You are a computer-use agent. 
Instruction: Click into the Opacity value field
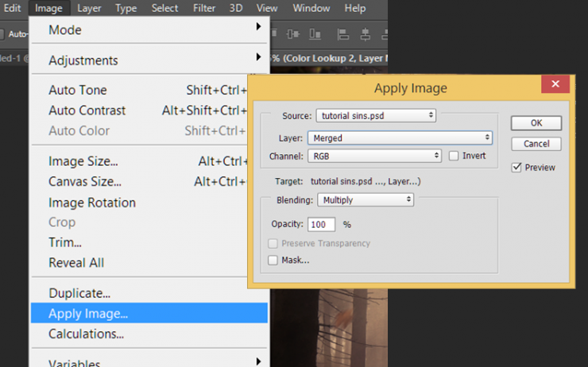[x=321, y=224]
